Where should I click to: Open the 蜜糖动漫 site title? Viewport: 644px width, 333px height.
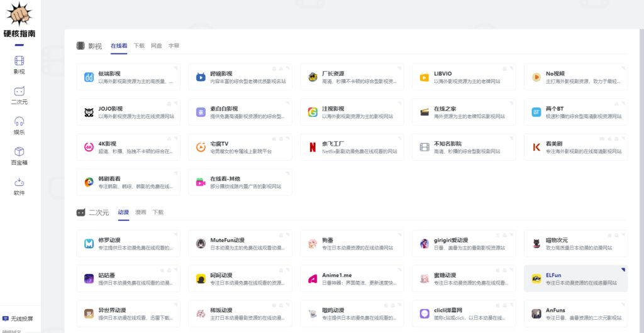coord(445,275)
